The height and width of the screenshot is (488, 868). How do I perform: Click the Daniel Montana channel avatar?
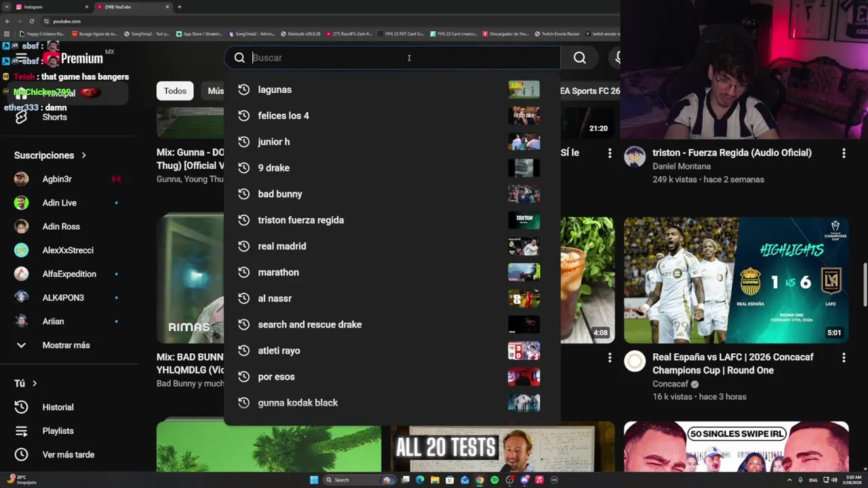coord(635,157)
